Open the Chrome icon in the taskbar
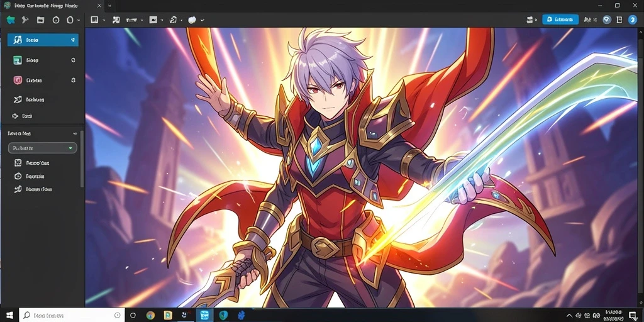The image size is (644, 322). pyautogui.click(x=150, y=316)
